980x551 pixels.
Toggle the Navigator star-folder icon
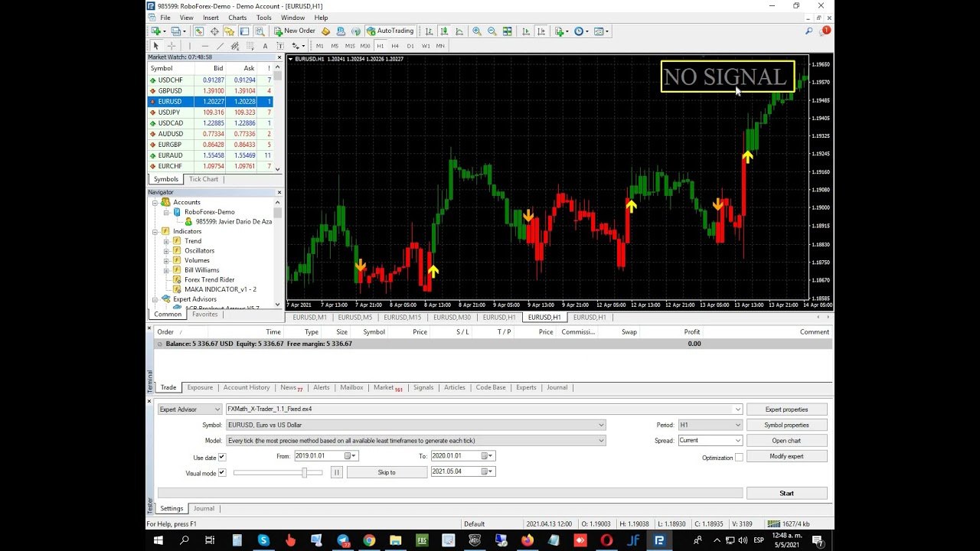[229, 31]
